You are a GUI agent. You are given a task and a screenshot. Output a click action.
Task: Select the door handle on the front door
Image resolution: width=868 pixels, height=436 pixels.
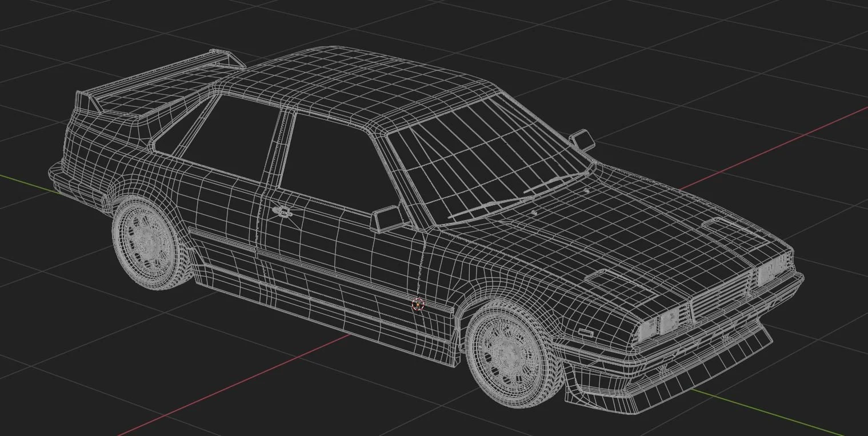281,212
